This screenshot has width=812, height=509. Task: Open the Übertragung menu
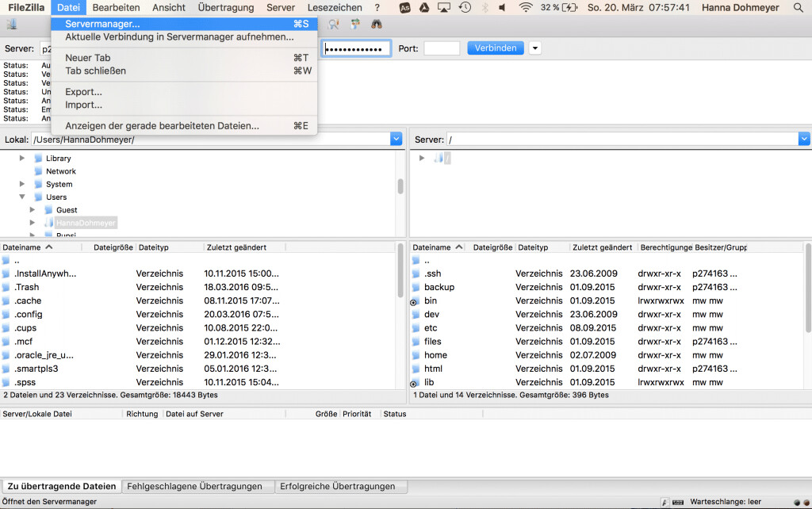point(226,7)
